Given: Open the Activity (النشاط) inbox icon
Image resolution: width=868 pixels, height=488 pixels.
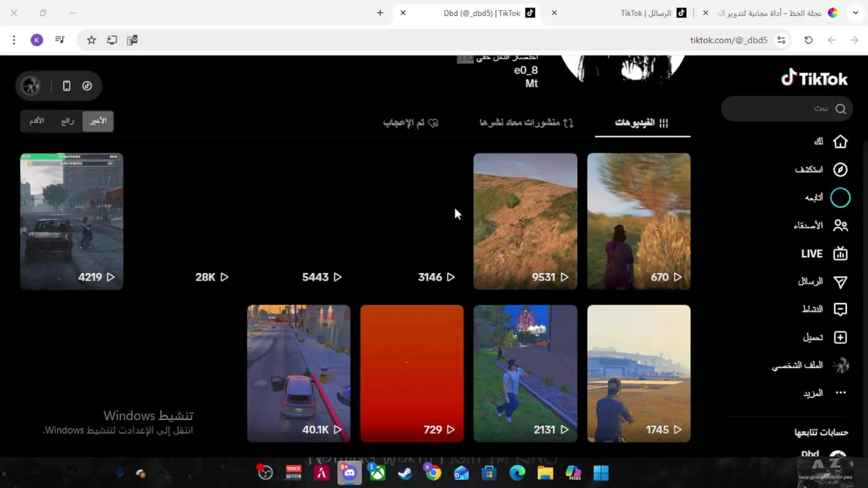Looking at the screenshot, I should (x=840, y=309).
